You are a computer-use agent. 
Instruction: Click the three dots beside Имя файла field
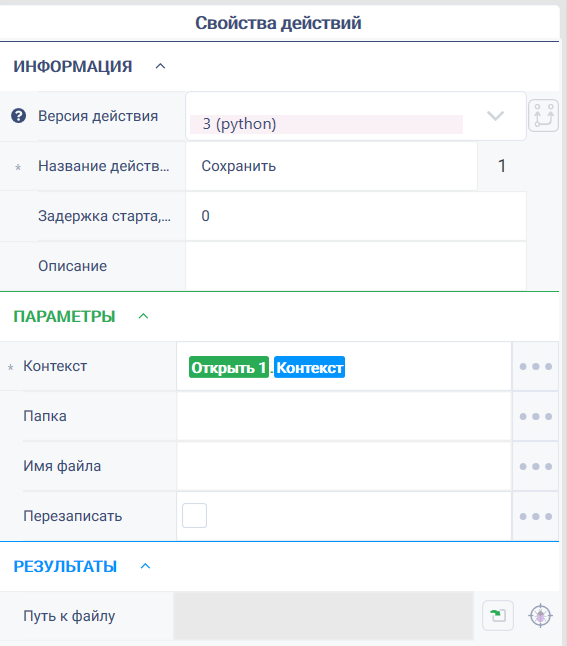[x=535, y=466]
